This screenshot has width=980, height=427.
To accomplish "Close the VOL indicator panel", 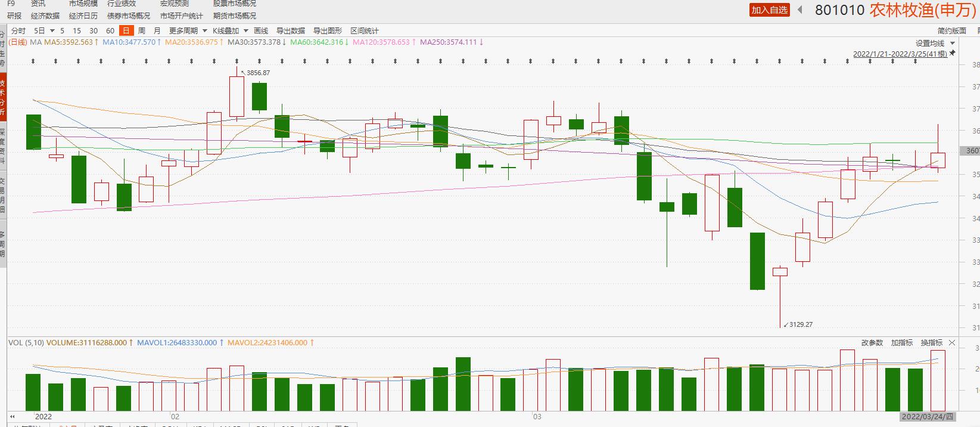I will 951,343.
